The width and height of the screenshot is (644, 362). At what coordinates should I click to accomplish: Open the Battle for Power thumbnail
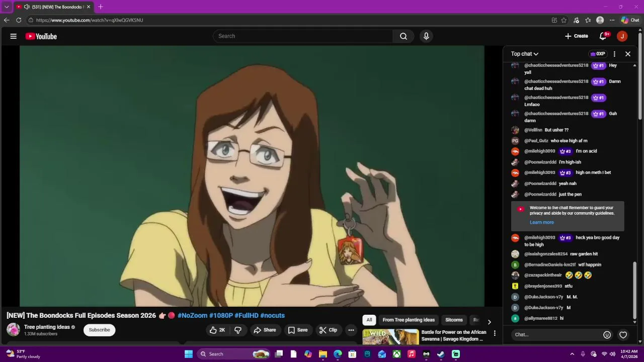tap(390, 337)
